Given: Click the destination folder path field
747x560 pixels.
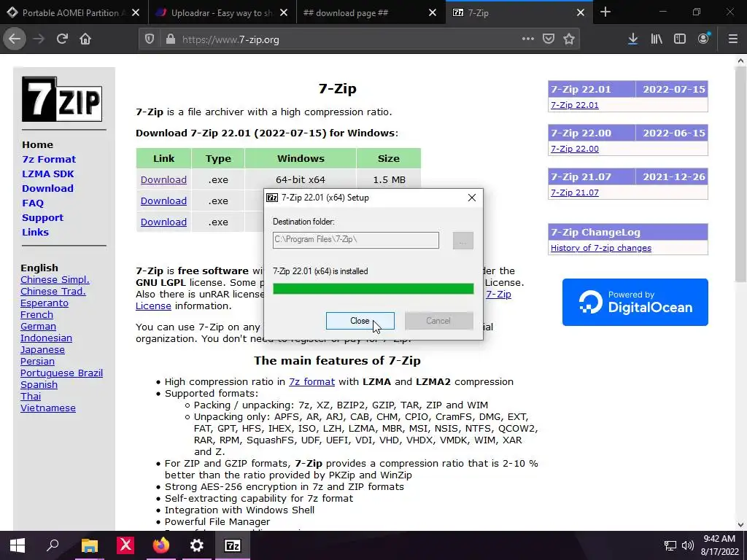Looking at the screenshot, I should [356, 240].
